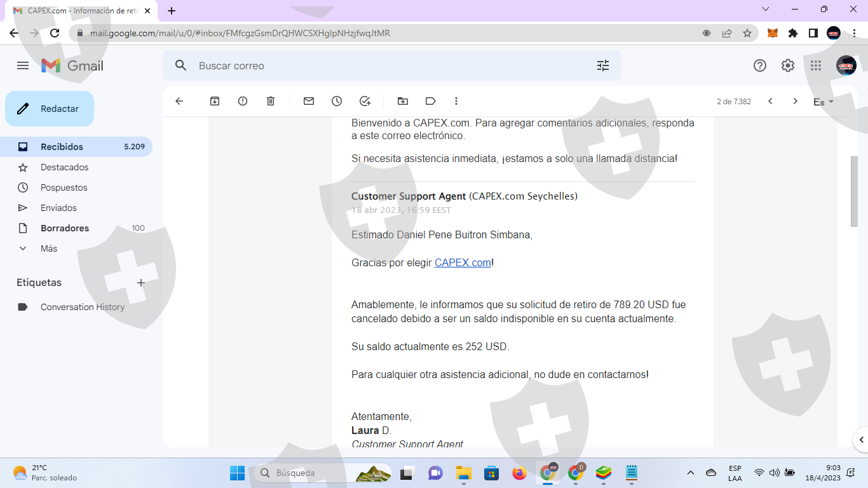Follow the CAPEX.com link in the email
Viewport: 868px width, 488px height.
click(x=463, y=262)
